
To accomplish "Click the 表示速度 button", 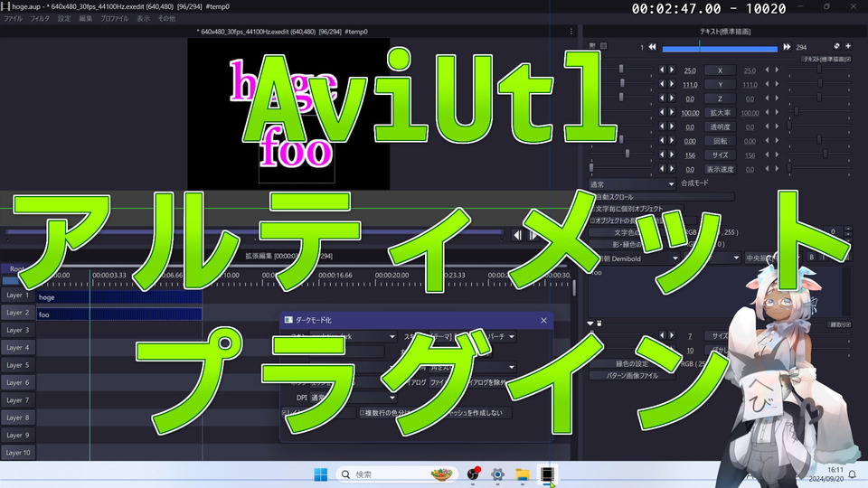I will coord(720,169).
